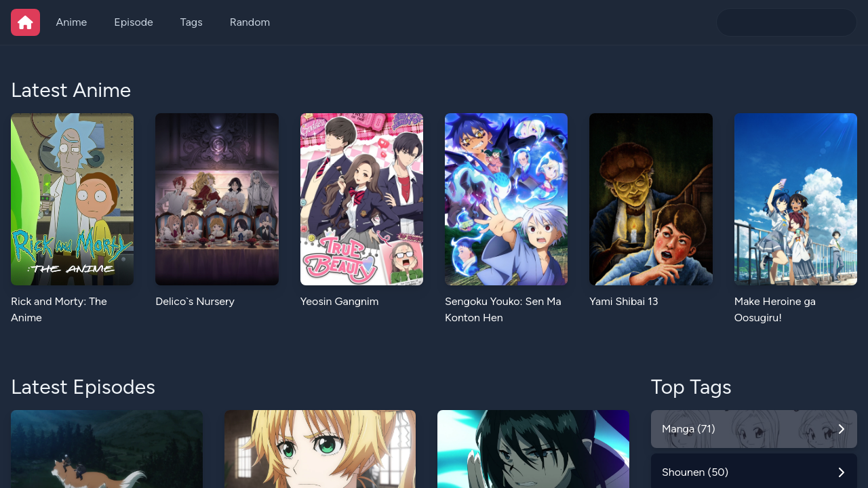Click the chevron on Manga tag

(x=842, y=429)
